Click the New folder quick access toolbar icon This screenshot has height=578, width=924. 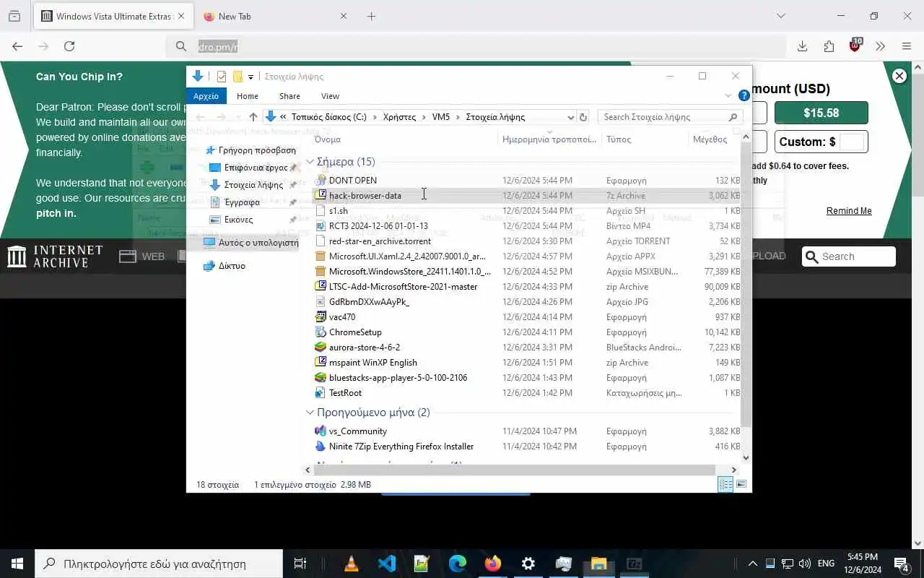click(x=237, y=76)
